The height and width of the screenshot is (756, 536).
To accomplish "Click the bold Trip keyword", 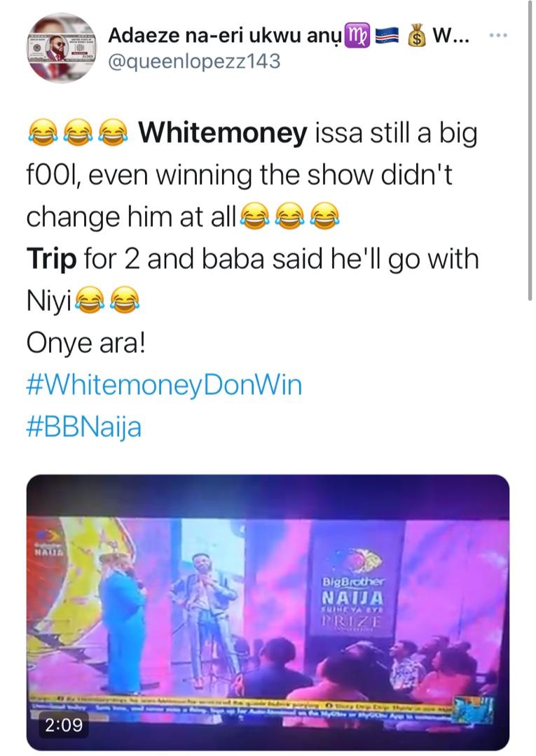I will click(51, 260).
